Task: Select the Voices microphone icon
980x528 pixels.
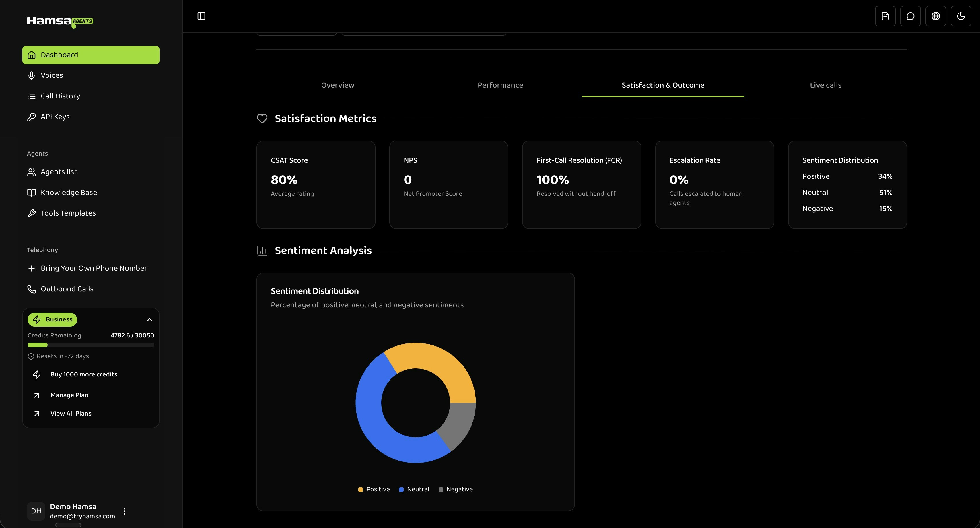Action: [x=32, y=75]
